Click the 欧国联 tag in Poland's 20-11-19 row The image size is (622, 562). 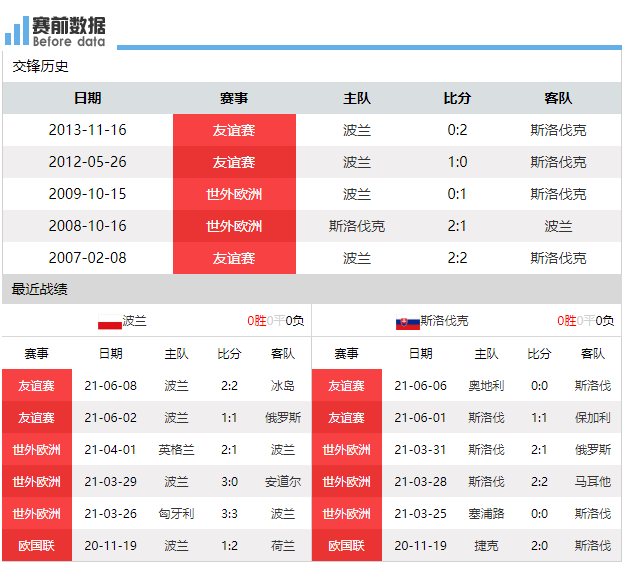point(37,546)
